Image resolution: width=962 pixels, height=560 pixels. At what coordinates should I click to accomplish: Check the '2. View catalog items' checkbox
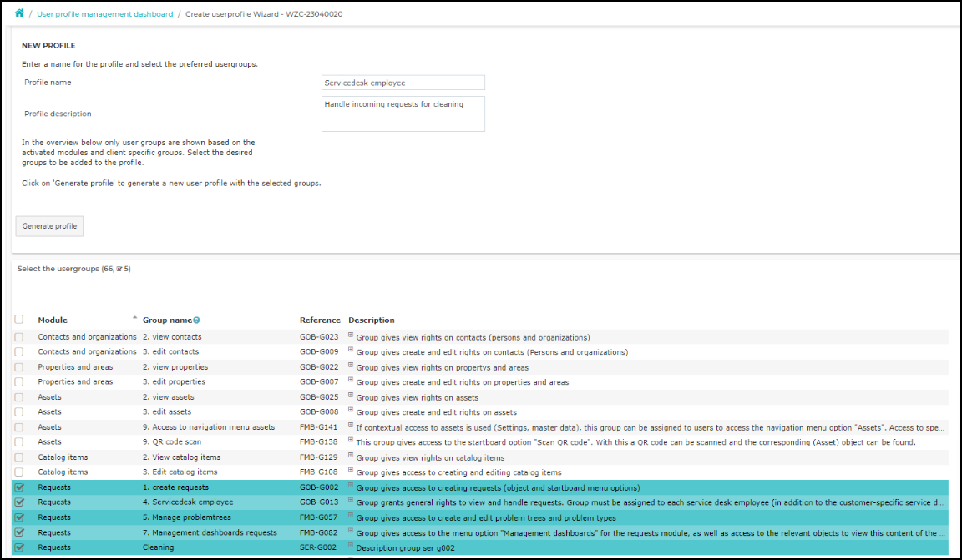coord(19,457)
